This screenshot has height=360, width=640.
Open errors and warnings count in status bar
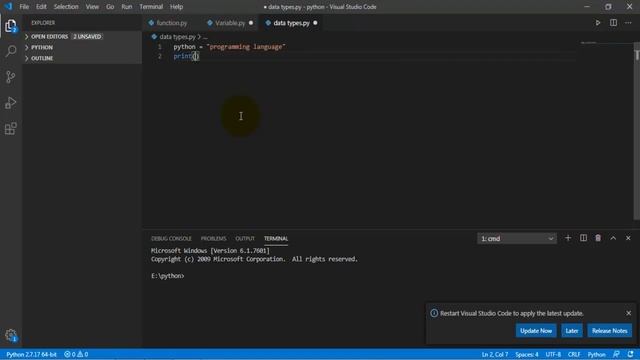click(x=76, y=354)
